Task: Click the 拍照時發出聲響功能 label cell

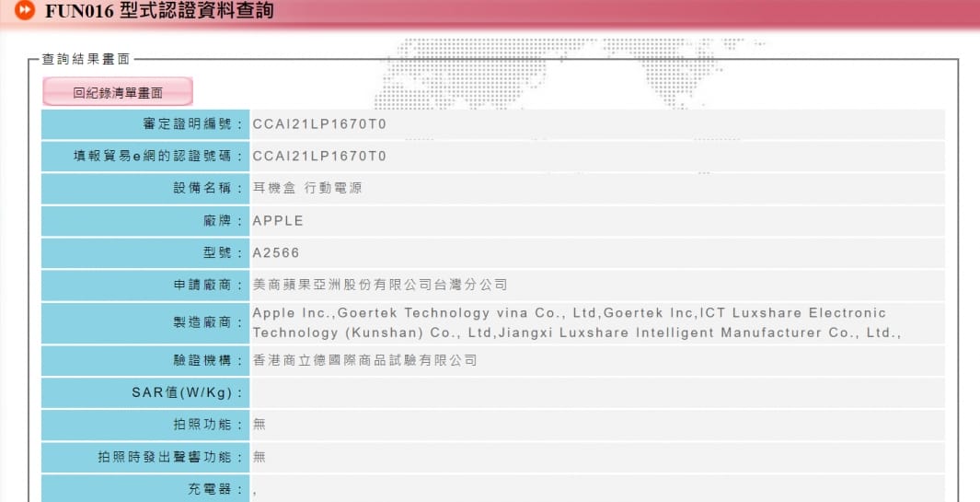Action: (x=145, y=458)
